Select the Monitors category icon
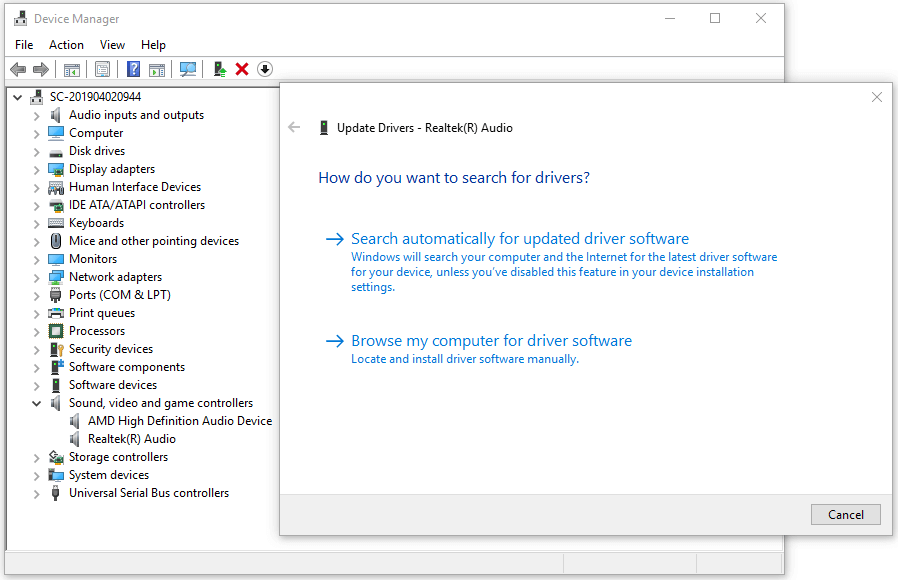Viewport: 898px width, 580px height. [x=56, y=259]
